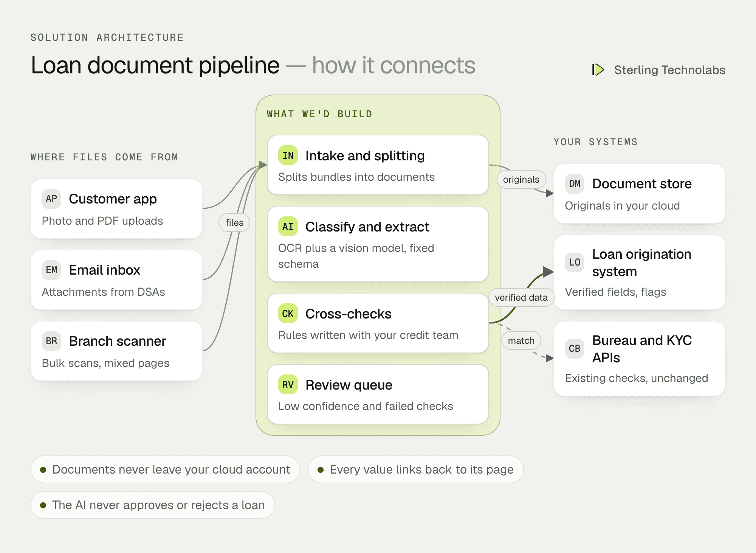The image size is (756, 553).
Task: Click 'Verified fields, flags' text
Action: point(615,292)
